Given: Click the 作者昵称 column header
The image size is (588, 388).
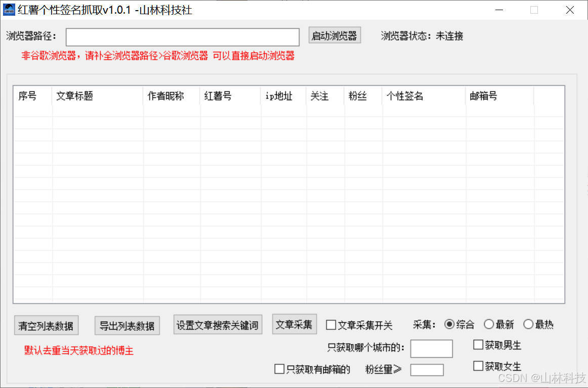Looking at the screenshot, I should [x=172, y=96].
